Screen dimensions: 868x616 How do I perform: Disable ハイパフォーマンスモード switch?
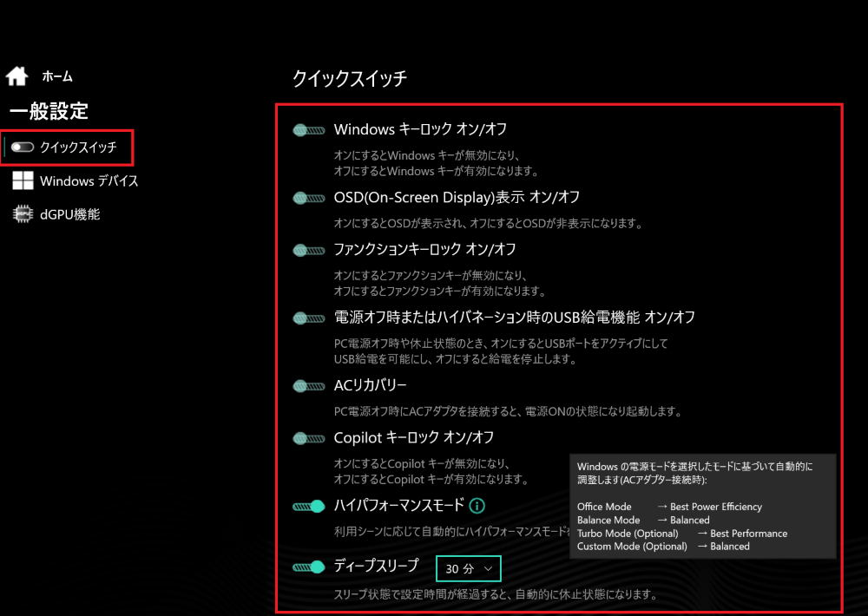coord(308,506)
